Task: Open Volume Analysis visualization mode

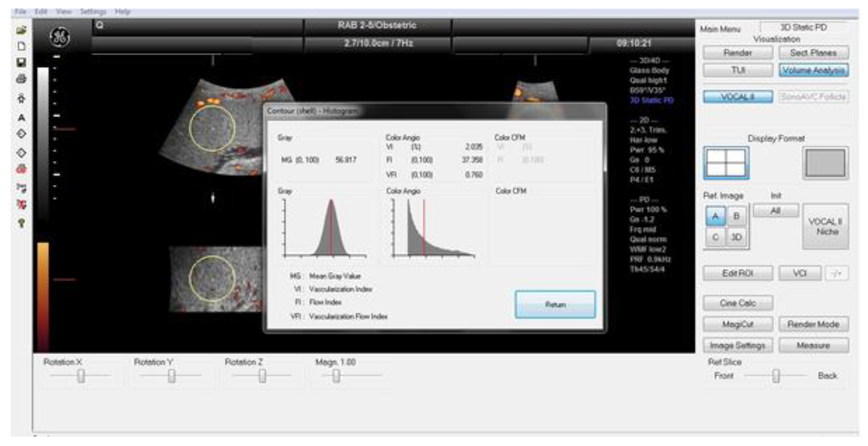Action: coord(813,70)
